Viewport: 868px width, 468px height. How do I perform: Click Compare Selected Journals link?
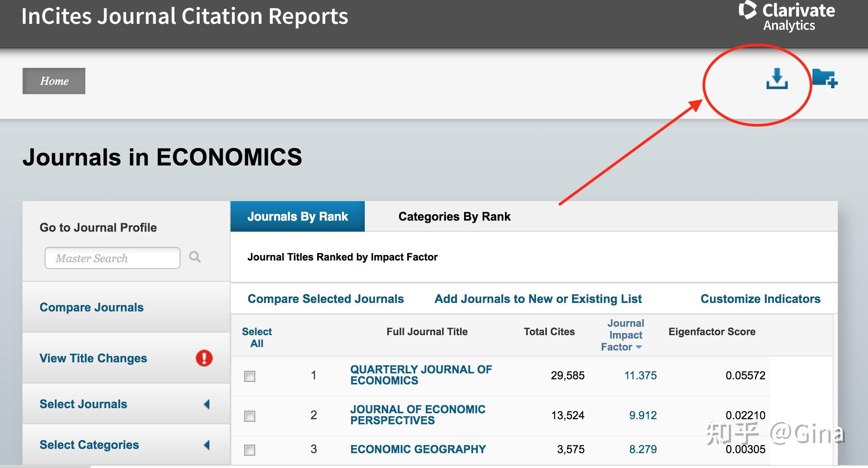pos(325,299)
